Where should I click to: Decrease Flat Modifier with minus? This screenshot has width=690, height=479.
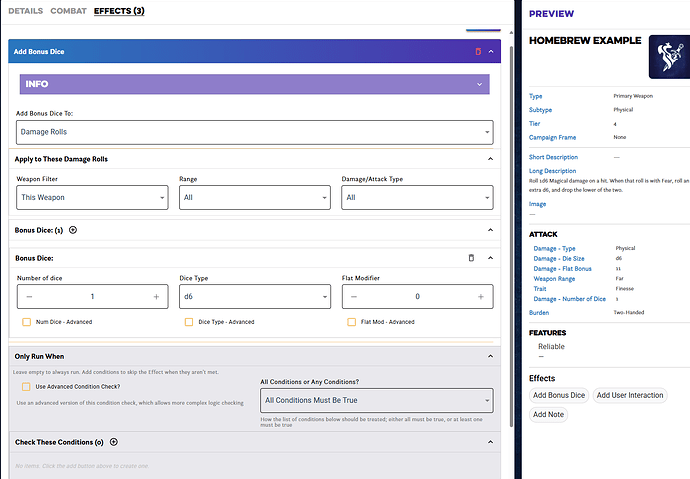[x=354, y=296]
